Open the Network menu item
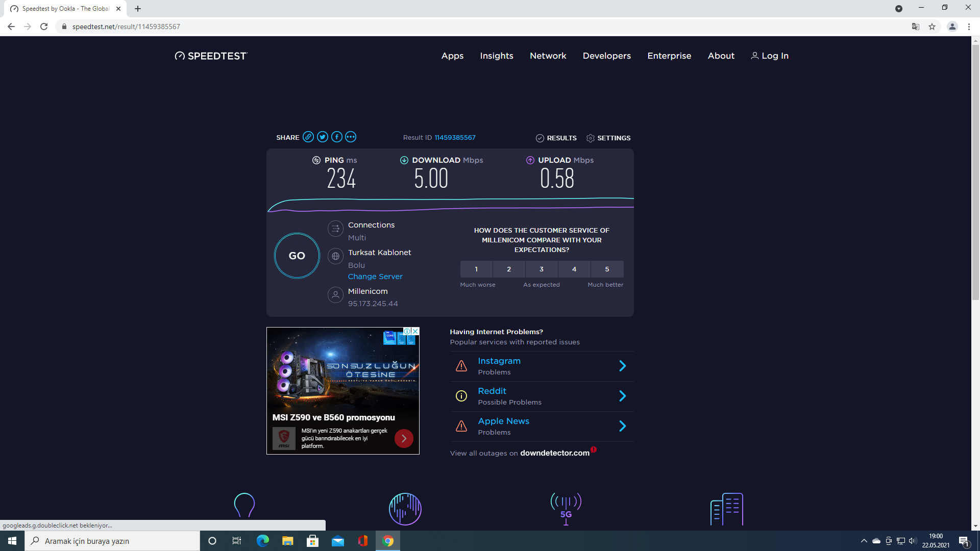 [548, 56]
